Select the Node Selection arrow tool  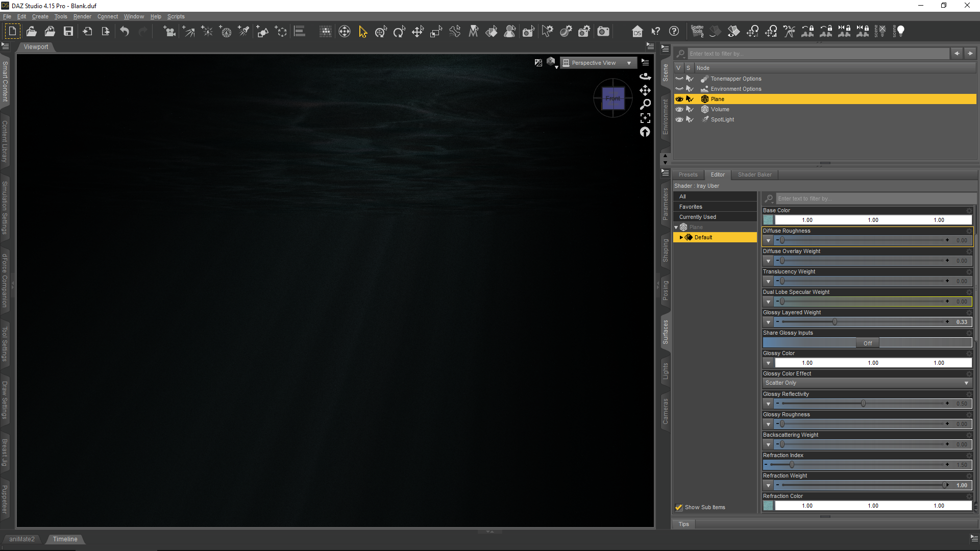pos(362,32)
